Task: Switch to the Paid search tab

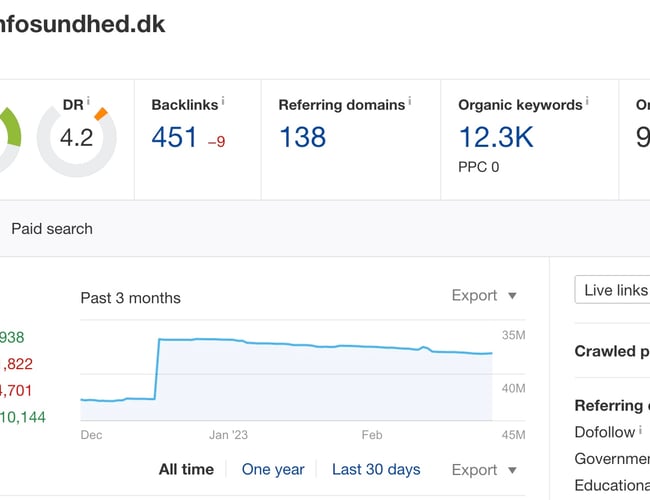Action: (52, 229)
